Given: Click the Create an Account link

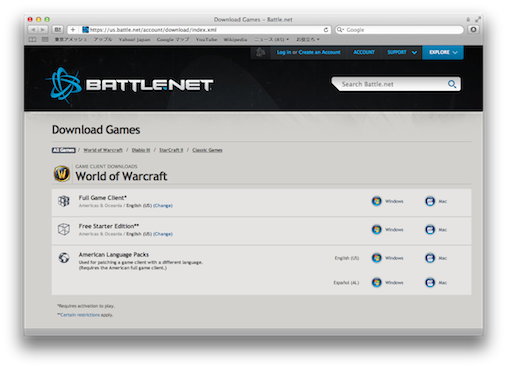Looking at the screenshot, I should 319,52.
